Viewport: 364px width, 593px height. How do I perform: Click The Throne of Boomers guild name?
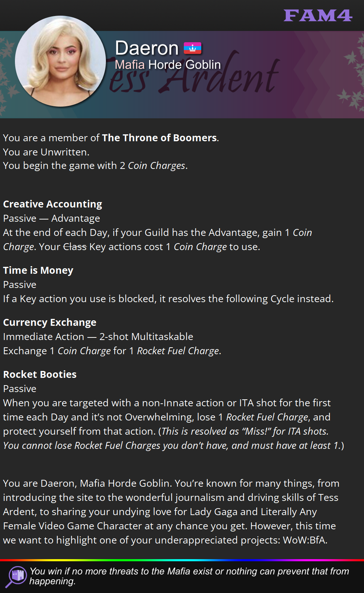point(159,138)
